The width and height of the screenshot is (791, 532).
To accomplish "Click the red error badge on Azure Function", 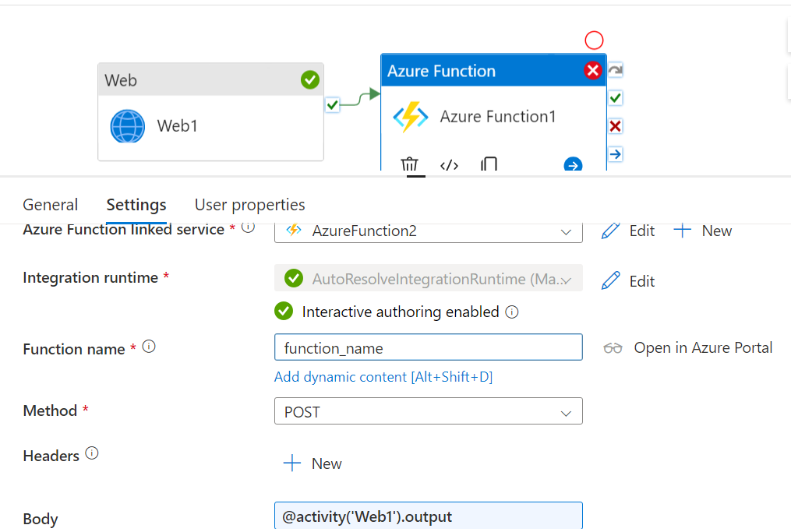I will 593,70.
